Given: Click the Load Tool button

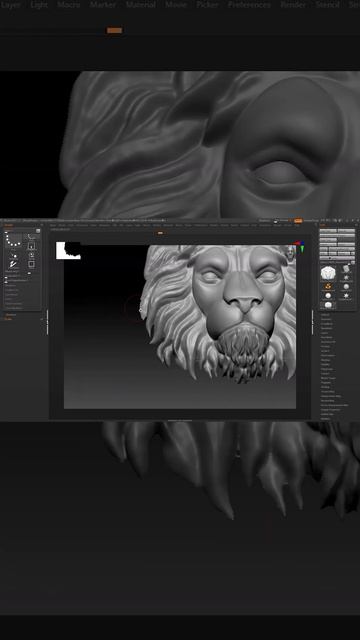Looking at the screenshot, I should (328, 231).
